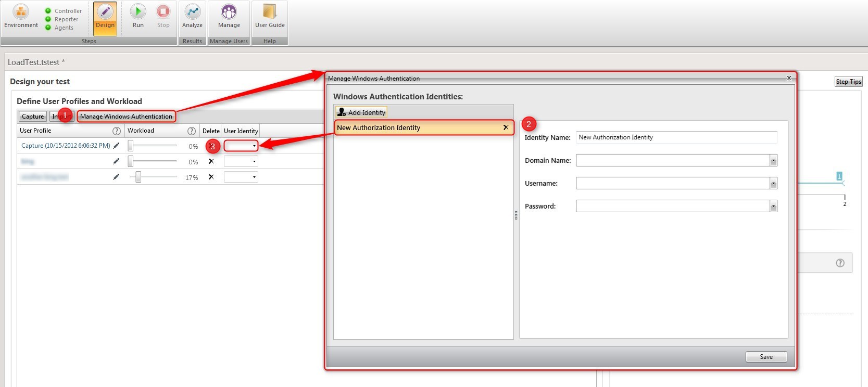The image size is (868, 387).
Task: Delete the second user profile row
Action: click(x=211, y=161)
